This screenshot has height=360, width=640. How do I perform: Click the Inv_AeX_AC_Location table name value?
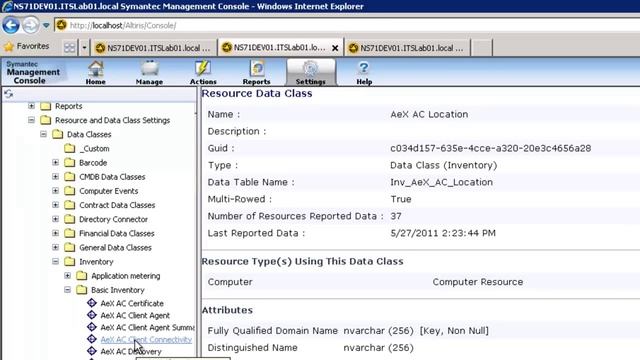[x=441, y=182]
